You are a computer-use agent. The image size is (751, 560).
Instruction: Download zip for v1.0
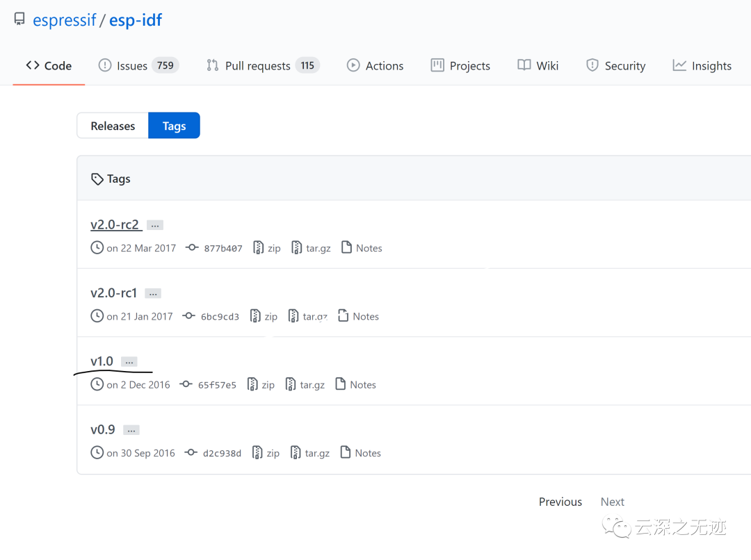(x=268, y=386)
